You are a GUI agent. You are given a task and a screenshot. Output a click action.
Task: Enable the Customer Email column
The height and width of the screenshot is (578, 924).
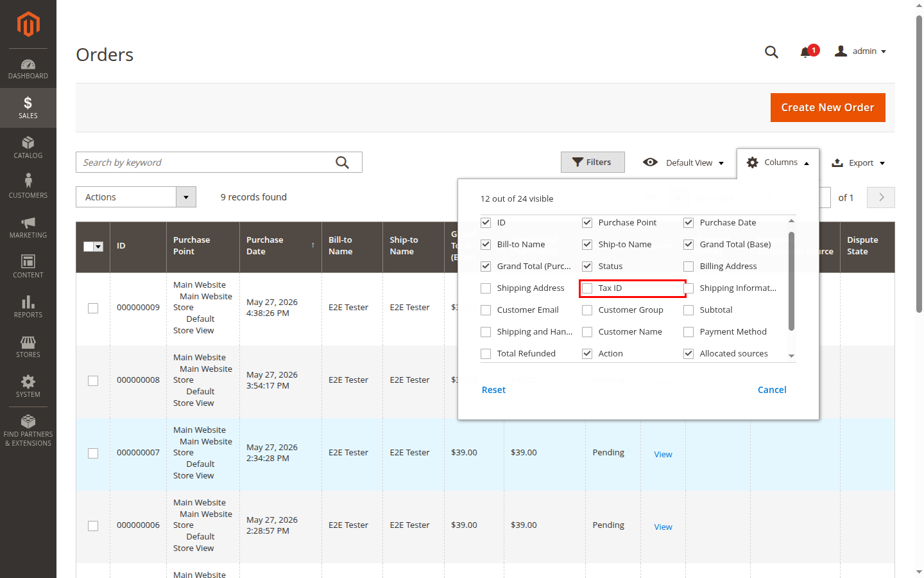(x=486, y=310)
